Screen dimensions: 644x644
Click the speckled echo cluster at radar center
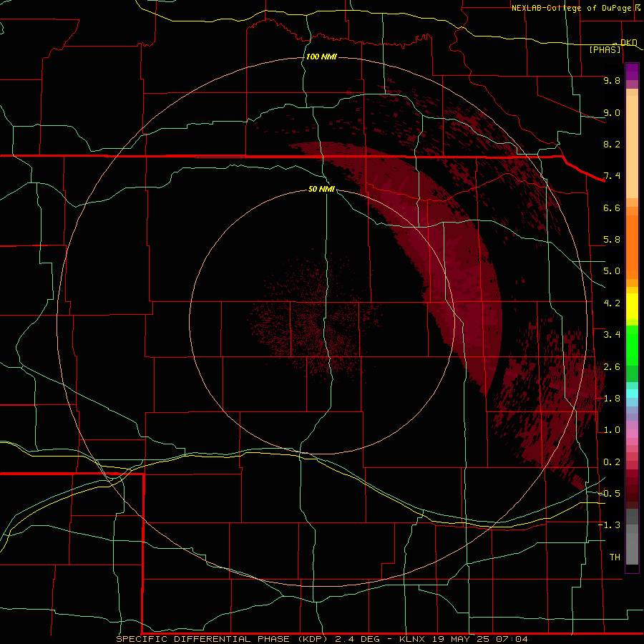coord(316,321)
